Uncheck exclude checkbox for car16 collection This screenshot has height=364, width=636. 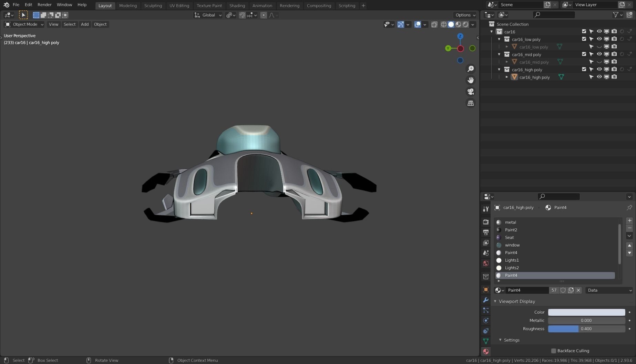584,31
